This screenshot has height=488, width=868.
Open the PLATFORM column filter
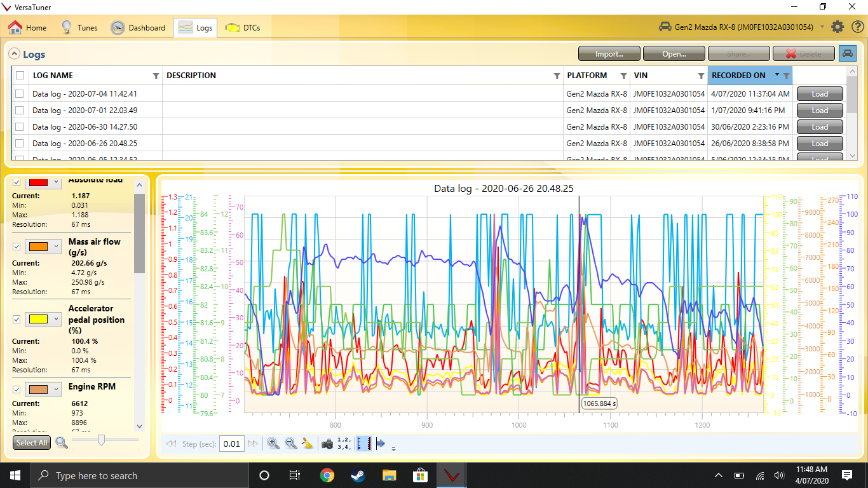point(623,76)
